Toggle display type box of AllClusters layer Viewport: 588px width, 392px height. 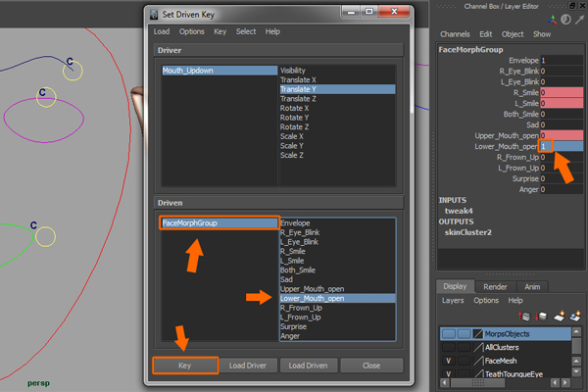(x=464, y=347)
